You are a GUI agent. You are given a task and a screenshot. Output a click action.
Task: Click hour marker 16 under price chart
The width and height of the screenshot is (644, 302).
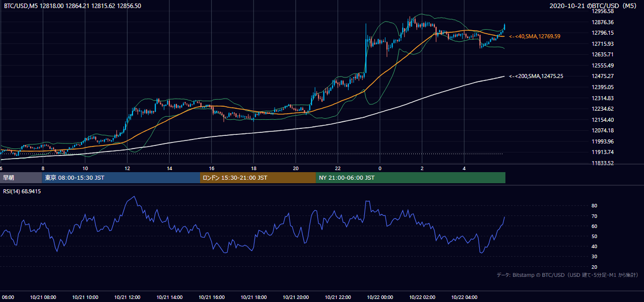[212, 168]
